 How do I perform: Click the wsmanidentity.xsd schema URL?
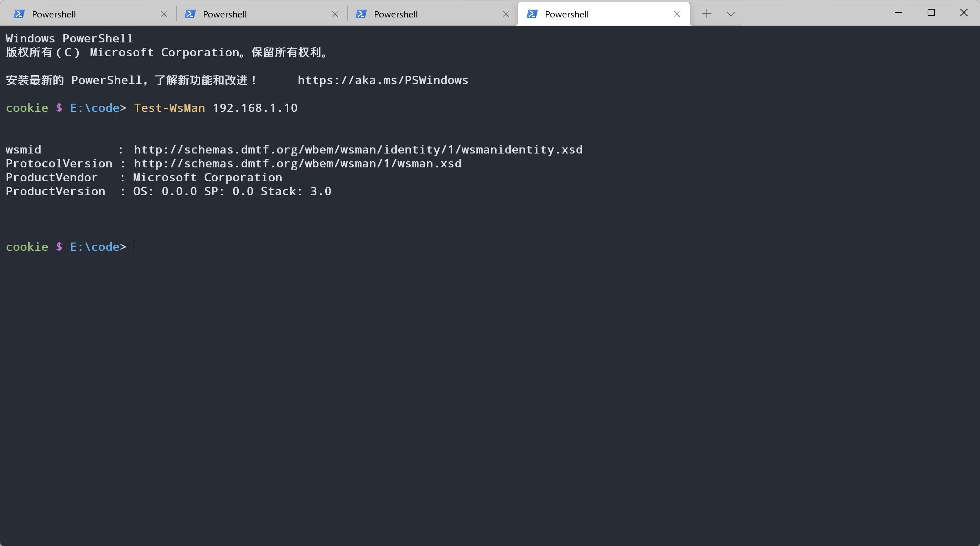[x=358, y=150]
